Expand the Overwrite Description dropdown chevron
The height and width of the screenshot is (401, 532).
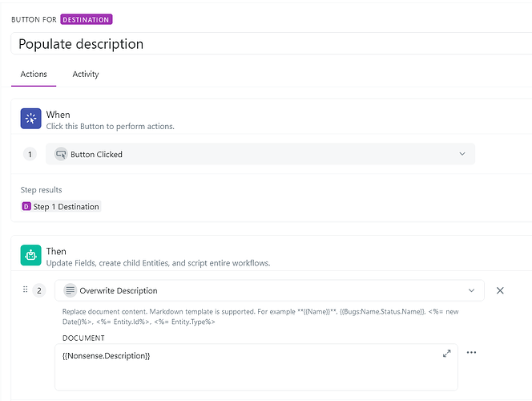tap(471, 290)
